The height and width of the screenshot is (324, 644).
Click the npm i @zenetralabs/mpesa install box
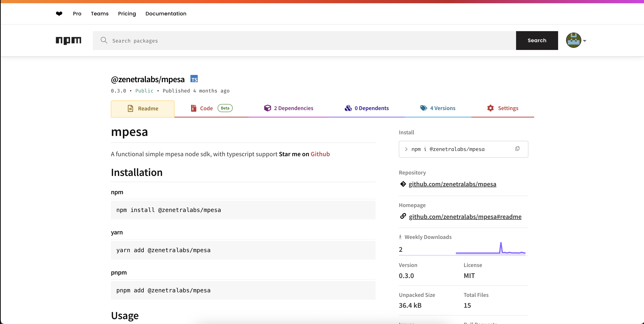point(464,149)
